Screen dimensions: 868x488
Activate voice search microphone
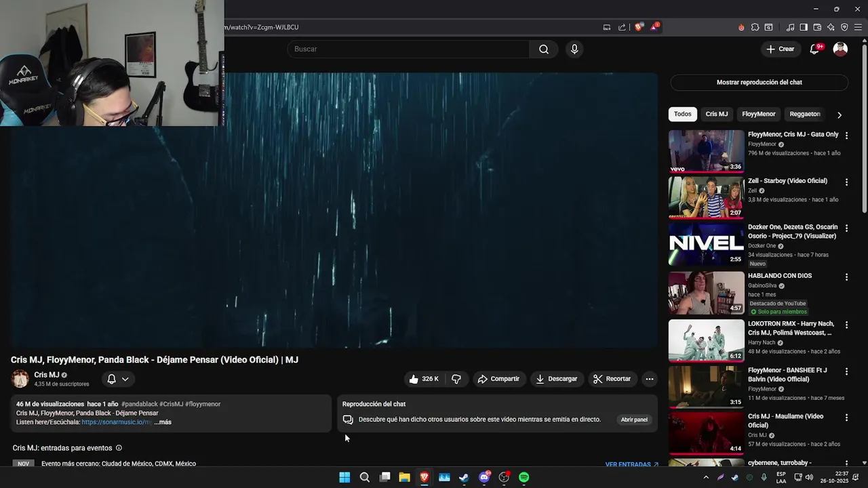(574, 49)
